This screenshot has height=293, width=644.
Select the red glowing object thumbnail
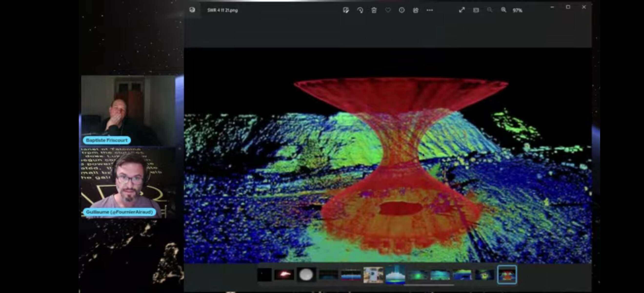point(284,275)
